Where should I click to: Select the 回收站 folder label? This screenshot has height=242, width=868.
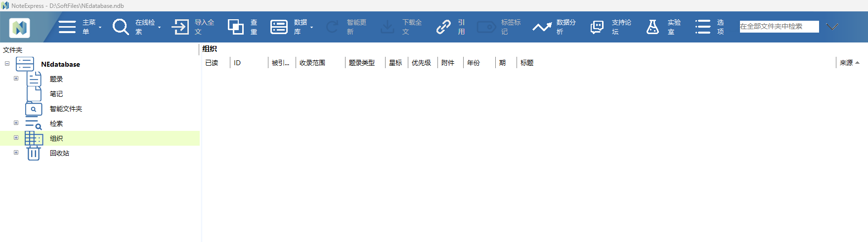coord(59,153)
